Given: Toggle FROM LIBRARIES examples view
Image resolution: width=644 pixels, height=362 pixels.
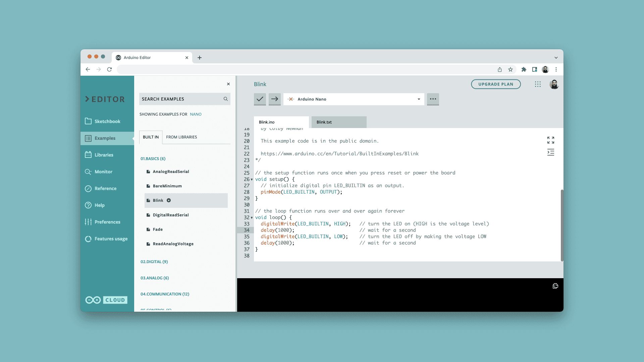Looking at the screenshot, I should point(182,136).
